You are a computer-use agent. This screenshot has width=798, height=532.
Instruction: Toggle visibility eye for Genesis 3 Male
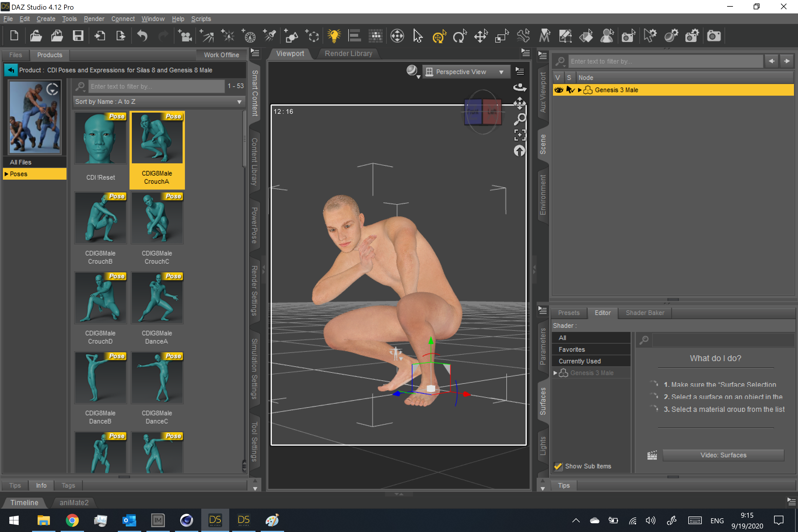(558, 90)
